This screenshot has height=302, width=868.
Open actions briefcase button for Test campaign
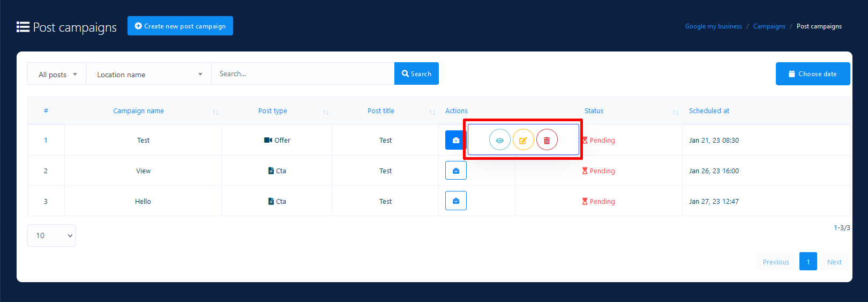pos(455,140)
